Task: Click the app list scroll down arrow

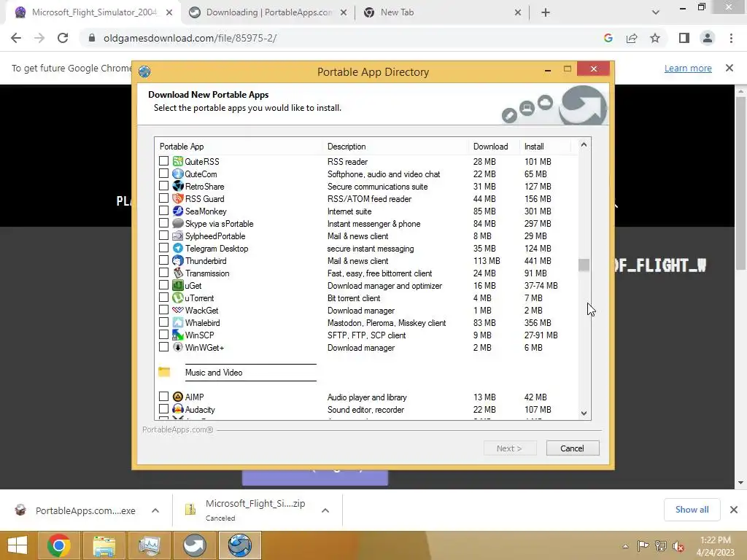Action: (584, 413)
